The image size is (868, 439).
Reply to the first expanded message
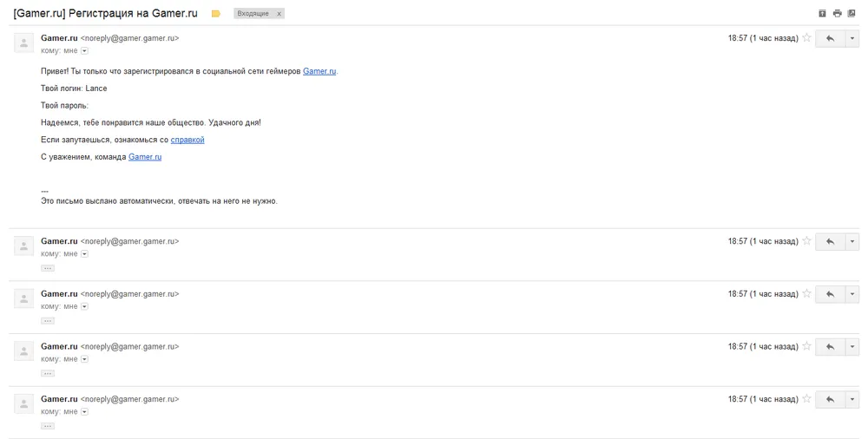pos(830,38)
